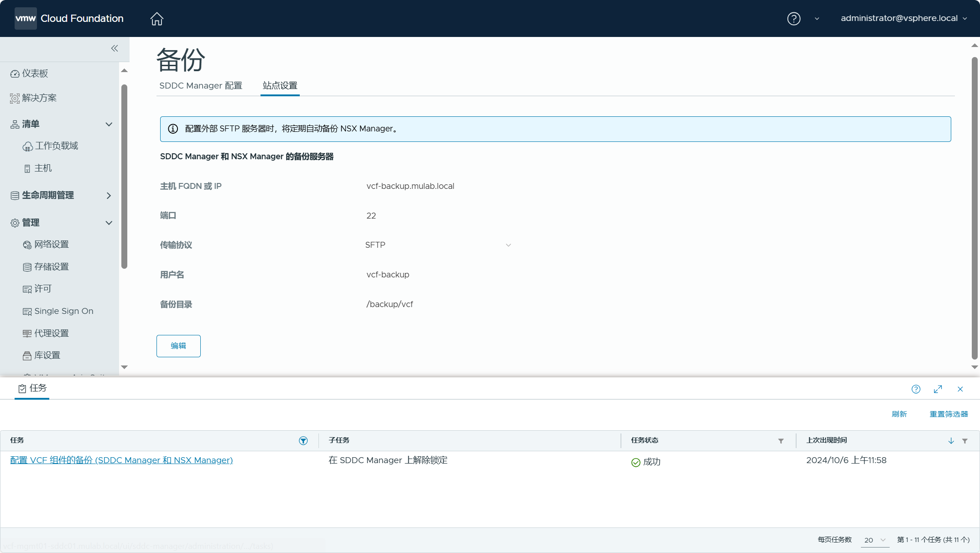
Task: Click the 代理设置 icon
Action: click(27, 334)
